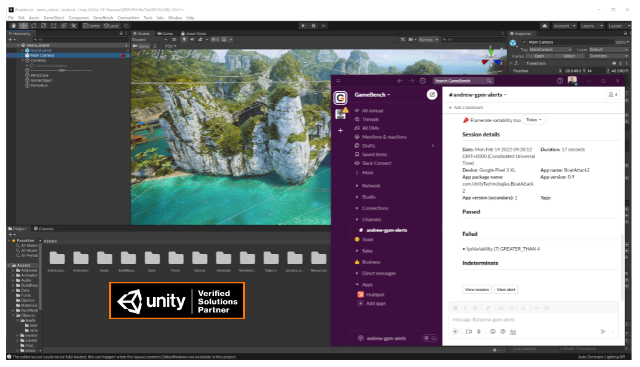Screen dimensions: 640x367
Task: Add a workspace with plus icon
Action: 340,131
